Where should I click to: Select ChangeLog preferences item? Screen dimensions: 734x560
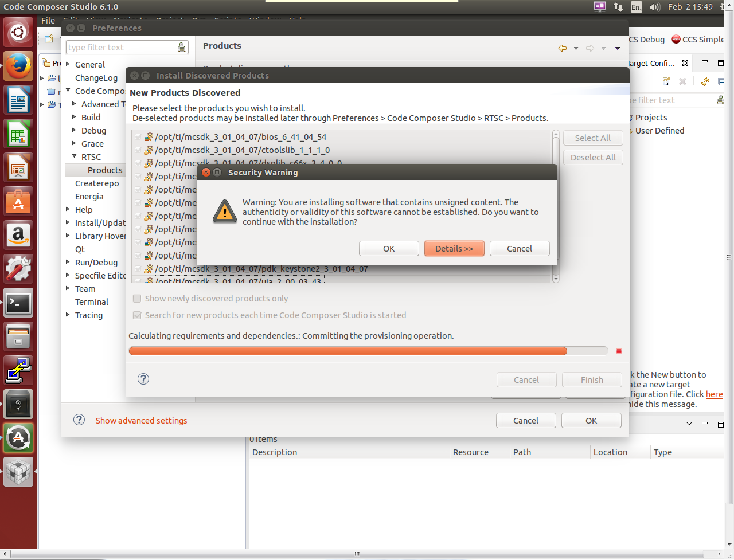[96, 78]
